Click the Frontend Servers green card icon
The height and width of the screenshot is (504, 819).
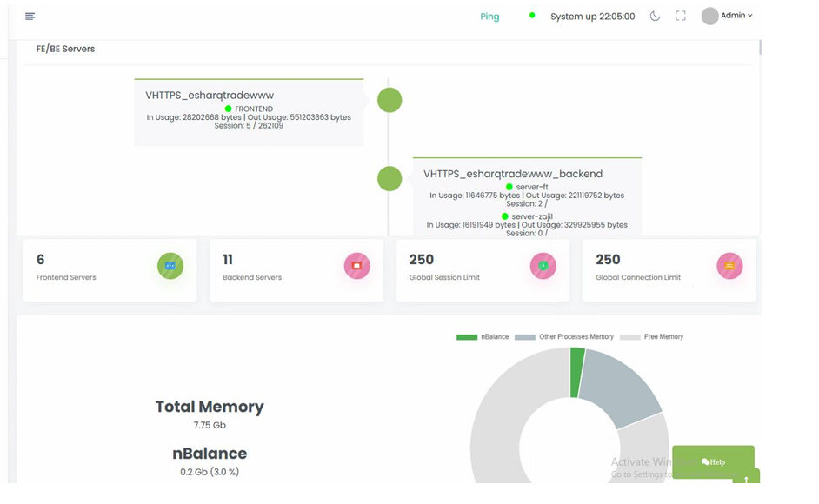click(170, 266)
